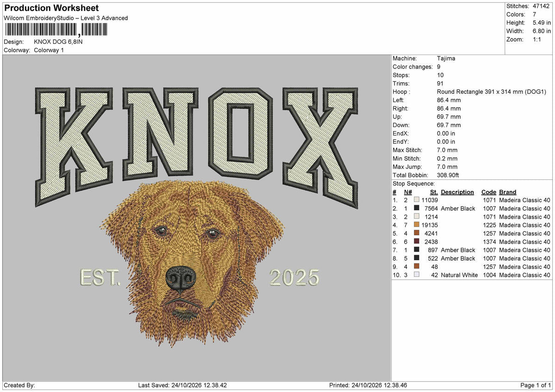Click the "Max Jump:" label
The width and height of the screenshot is (555, 392).
[407, 167]
